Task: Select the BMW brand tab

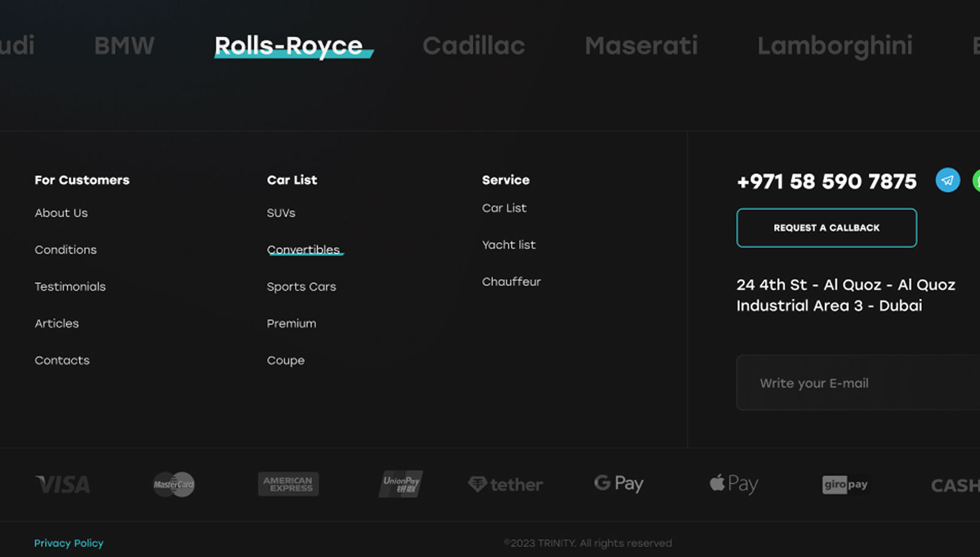Action: pyautogui.click(x=124, y=46)
